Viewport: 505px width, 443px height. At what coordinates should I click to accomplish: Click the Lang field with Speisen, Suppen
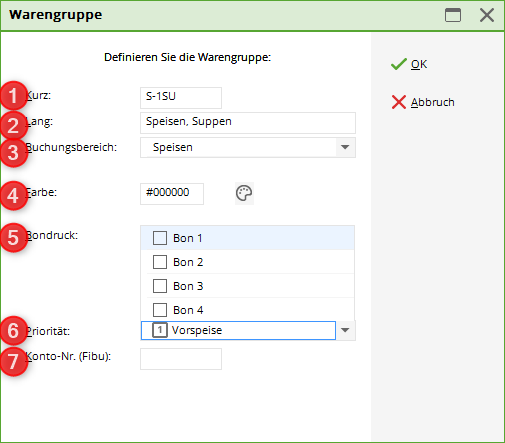[248, 123]
